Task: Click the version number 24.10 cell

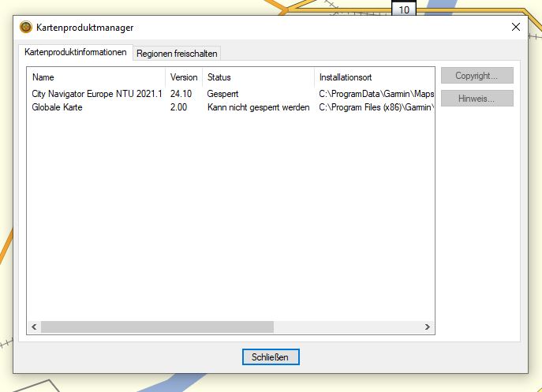Action: 181,95
